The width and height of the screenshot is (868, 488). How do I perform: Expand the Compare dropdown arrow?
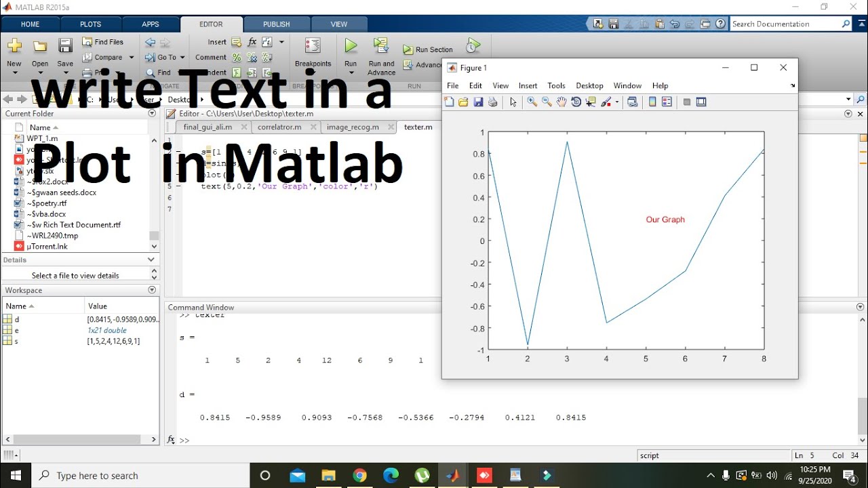pos(132,58)
